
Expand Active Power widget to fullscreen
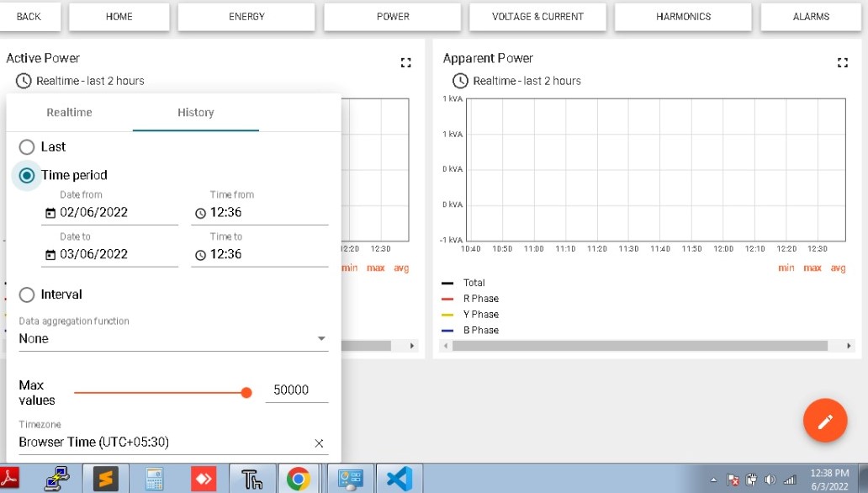click(x=406, y=62)
